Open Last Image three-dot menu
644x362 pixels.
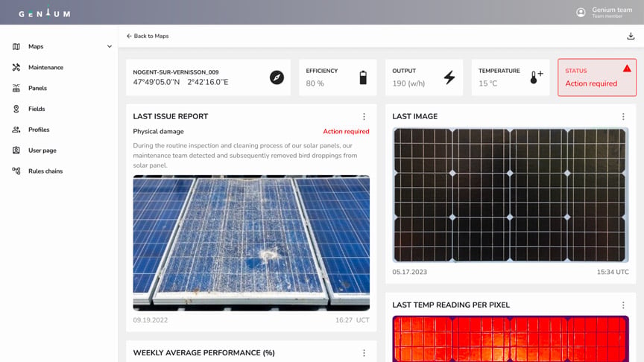pos(623,116)
